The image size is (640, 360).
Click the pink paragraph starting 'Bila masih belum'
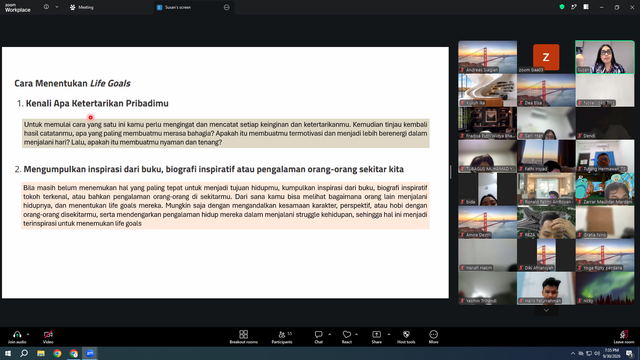coord(225,206)
